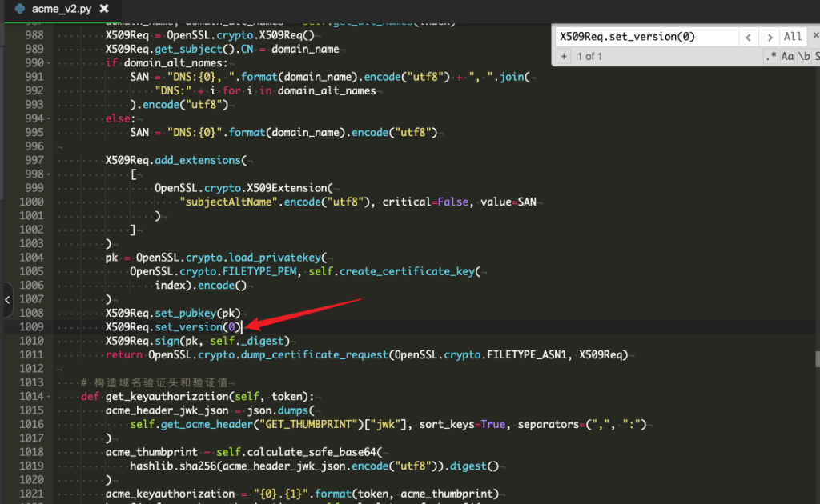Viewport: 820px width, 504px height.
Task: Expand the left sidebar panel arrow
Action: (7, 301)
